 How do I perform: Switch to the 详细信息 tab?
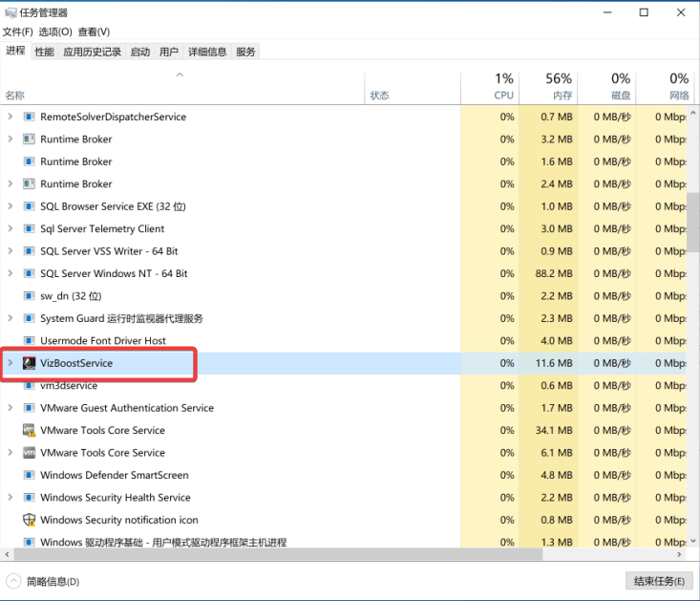coord(207,52)
